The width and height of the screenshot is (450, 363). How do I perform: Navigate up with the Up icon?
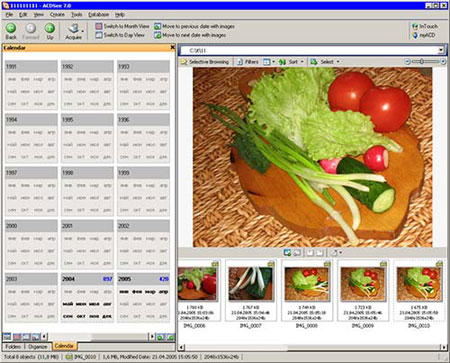(50, 31)
